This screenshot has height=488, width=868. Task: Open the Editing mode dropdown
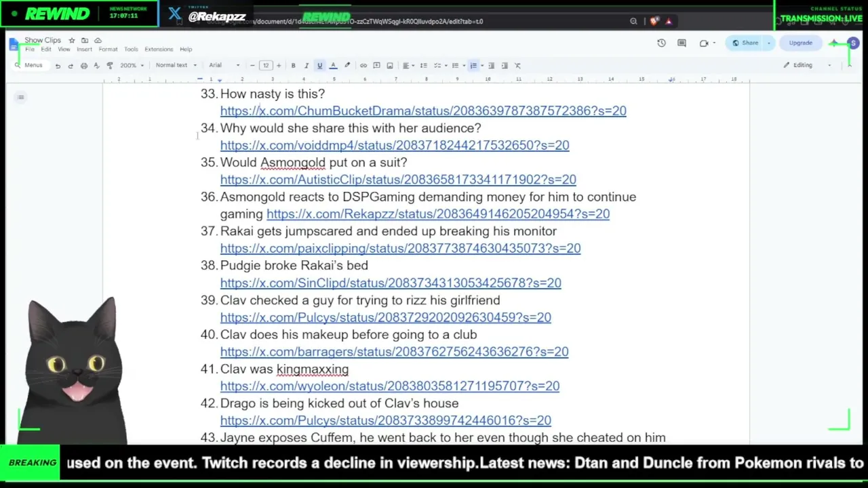pos(807,65)
